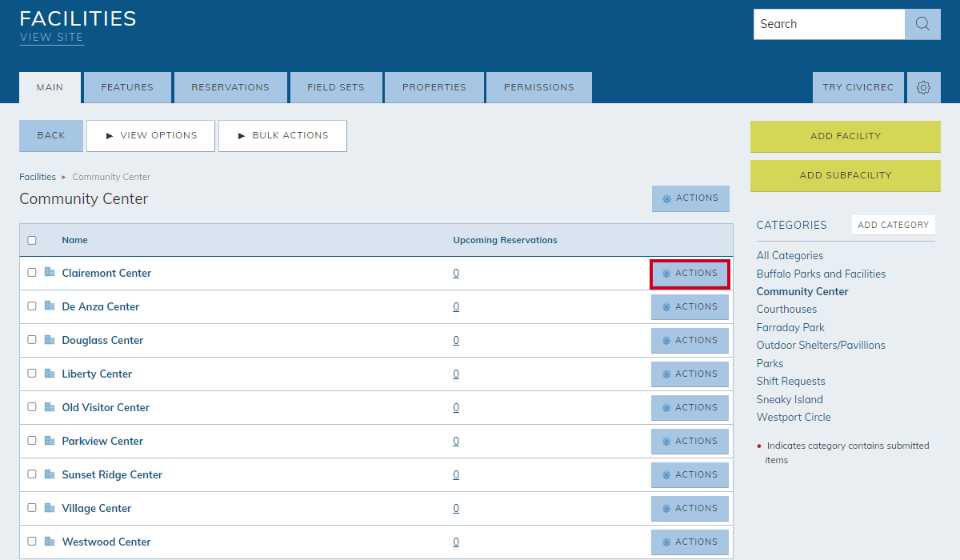Open Actions menu for De Anza Center
Image resolution: width=960 pixels, height=560 pixels.
(x=690, y=307)
